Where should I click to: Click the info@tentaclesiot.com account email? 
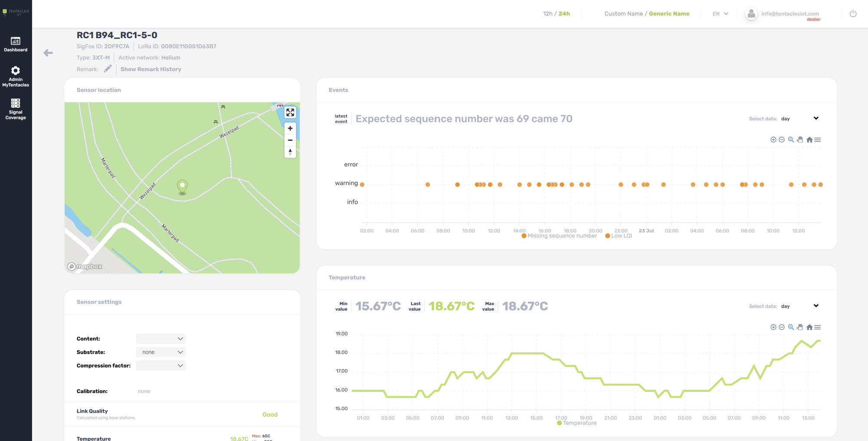click(790, 13)
